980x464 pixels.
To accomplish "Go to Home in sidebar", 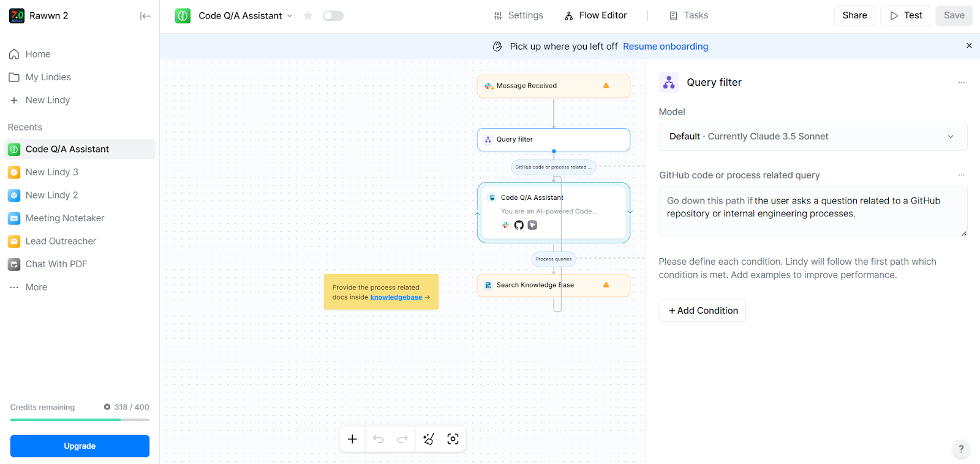I will point(80,54).
